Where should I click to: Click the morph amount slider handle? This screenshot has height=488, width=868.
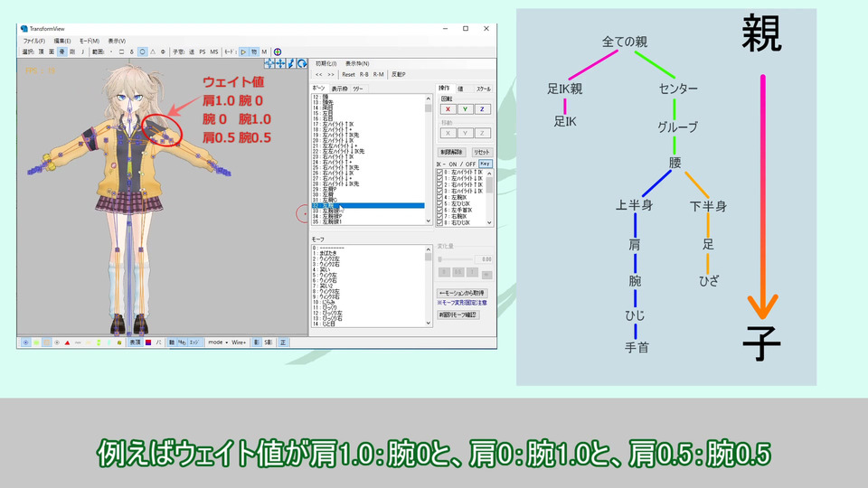coord(440,259)
